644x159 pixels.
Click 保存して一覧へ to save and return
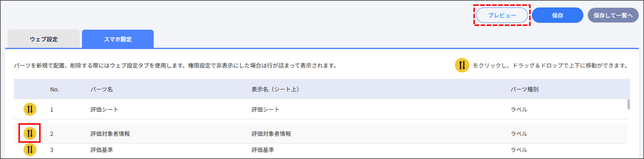[x=613, y=15]
